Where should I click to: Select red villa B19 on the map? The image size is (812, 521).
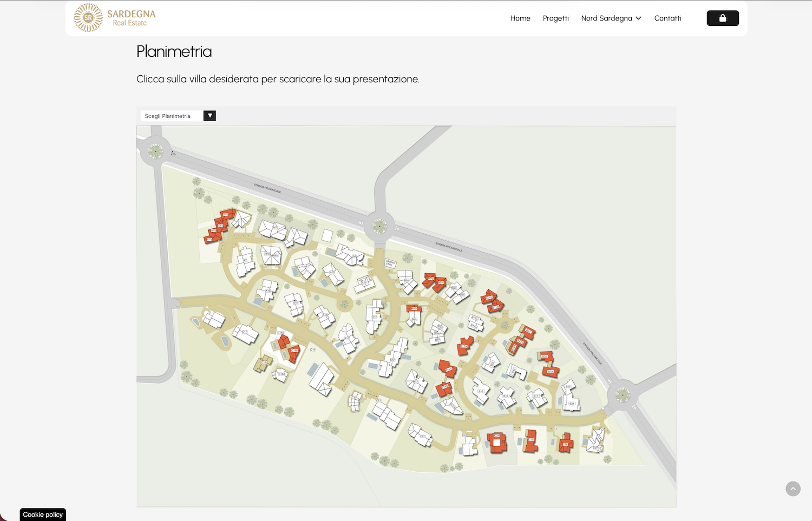point(551,371)
